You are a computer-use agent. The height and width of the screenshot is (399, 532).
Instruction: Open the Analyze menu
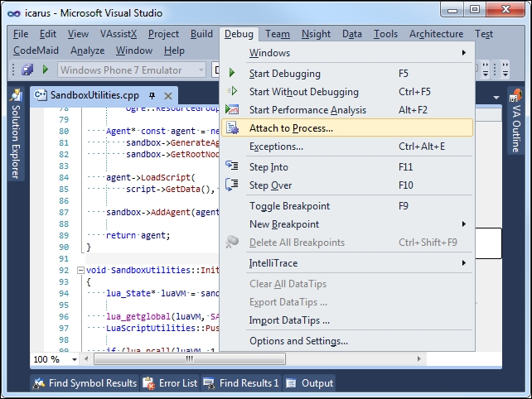tap(87, 50)
